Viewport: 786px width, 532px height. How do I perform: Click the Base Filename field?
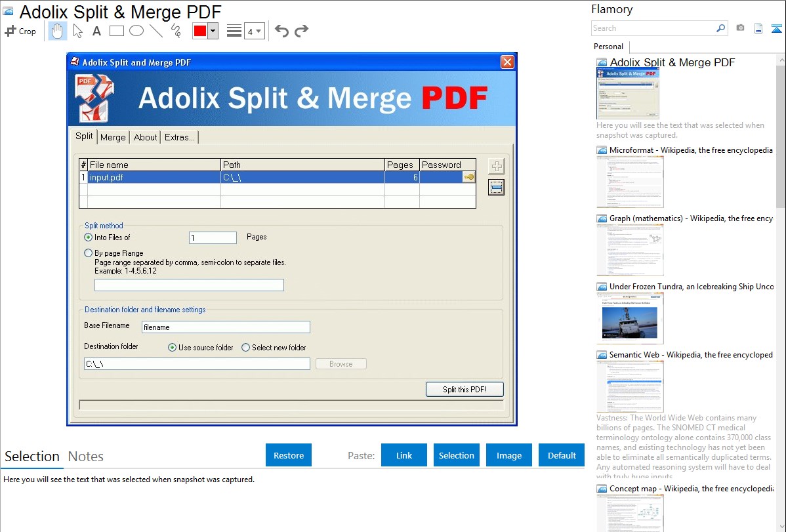point(226,327)
